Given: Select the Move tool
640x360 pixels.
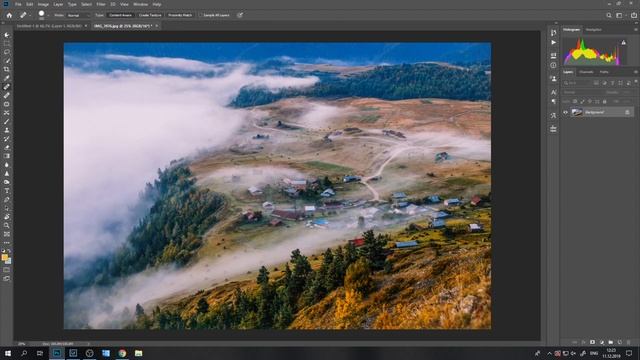Looking at the screenshot, I should (x=7, y=35).
